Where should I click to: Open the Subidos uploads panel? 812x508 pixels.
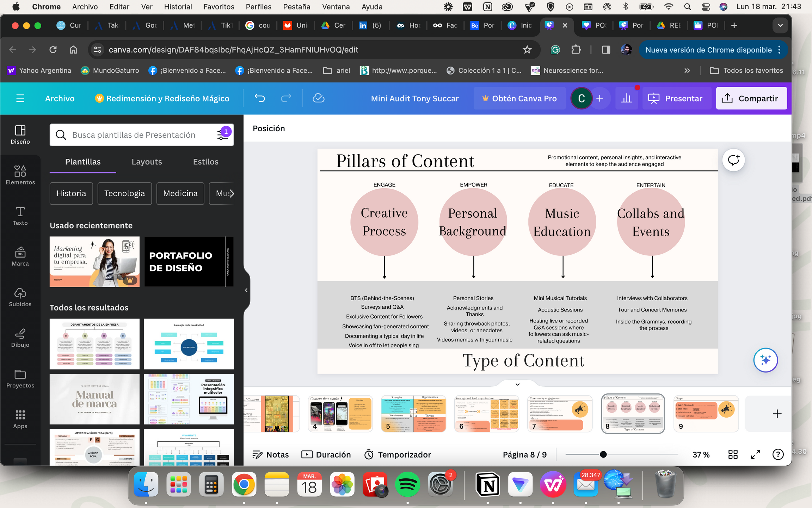[20, 297]
